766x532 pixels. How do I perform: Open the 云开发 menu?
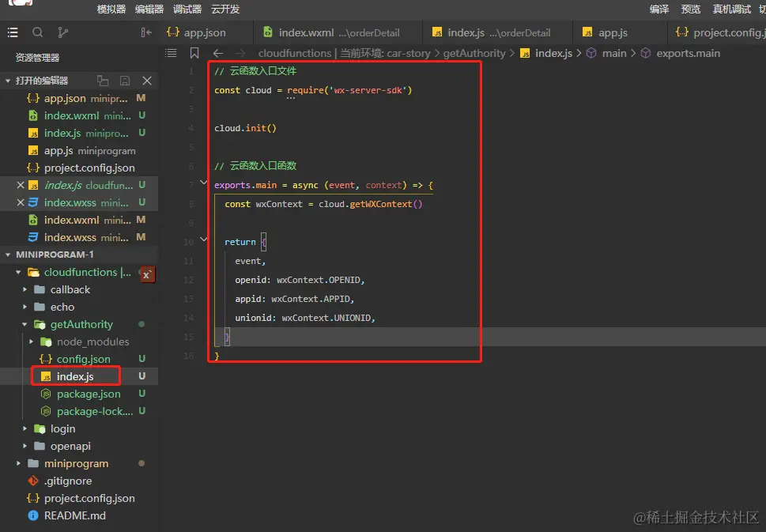[x=225, y=9]
